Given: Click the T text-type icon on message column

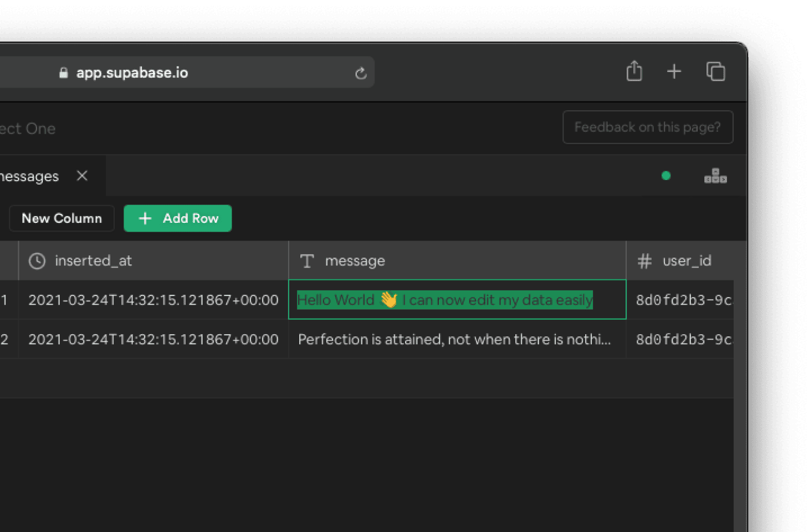Looking at the screenshot, I should point(307,260).
